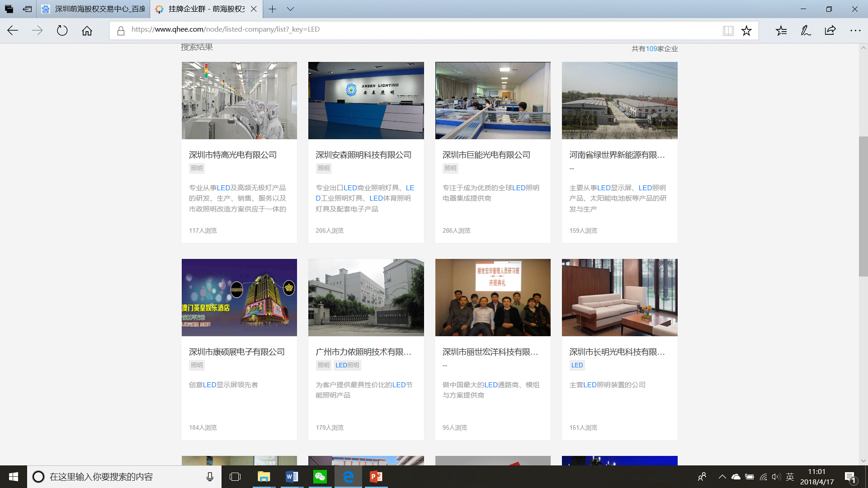Open Ansen Lighting company thumbnail
868x488 pixels.
pos(366,100)
